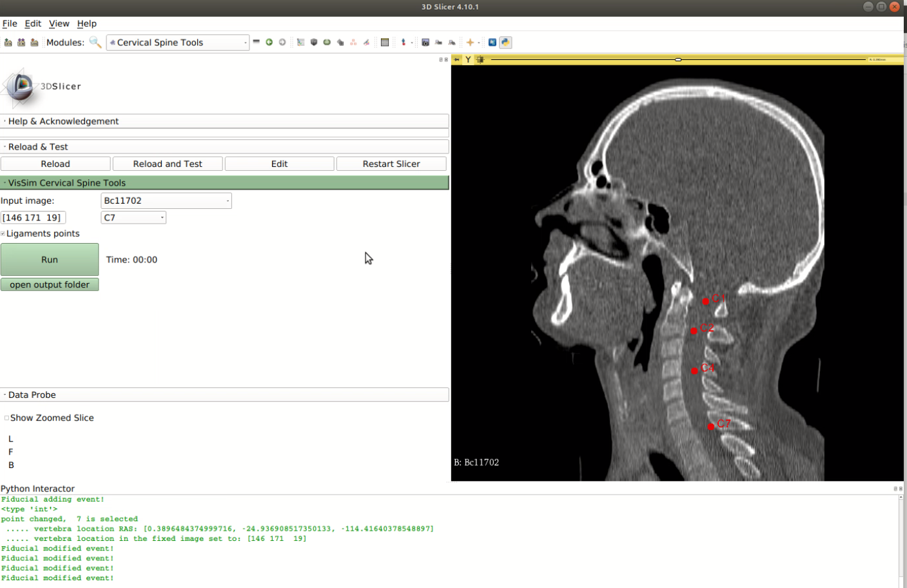
Task: Click the slice view pin icon
Action: pos(457,59)
